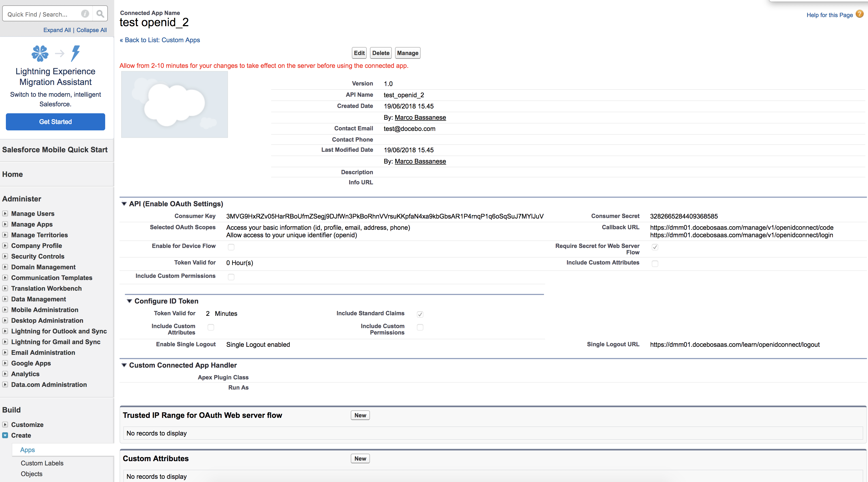The height and width of the screenshot is (482, 868).
Task: Toggle ID Token Include Custom Permissions checkbox
Action: click(420, 328)
